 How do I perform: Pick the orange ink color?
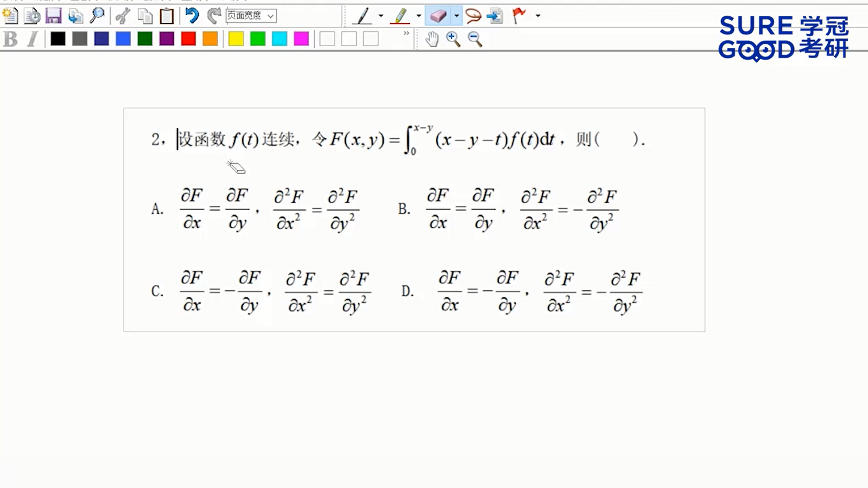(210, 39)
